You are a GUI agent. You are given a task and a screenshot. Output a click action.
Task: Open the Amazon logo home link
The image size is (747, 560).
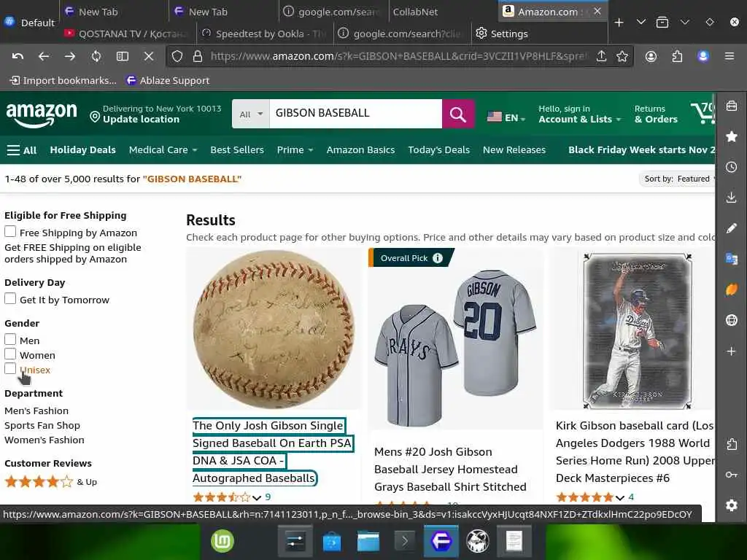click(42, 114)
